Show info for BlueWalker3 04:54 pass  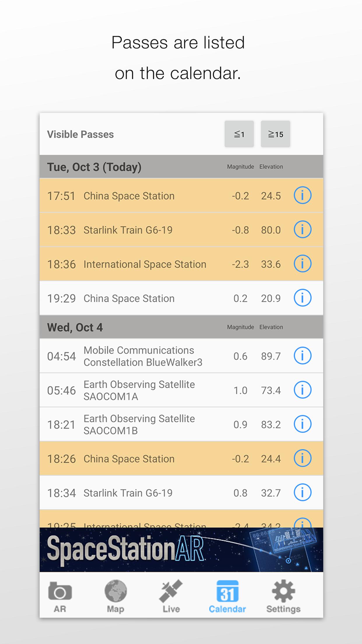point(303,356)
